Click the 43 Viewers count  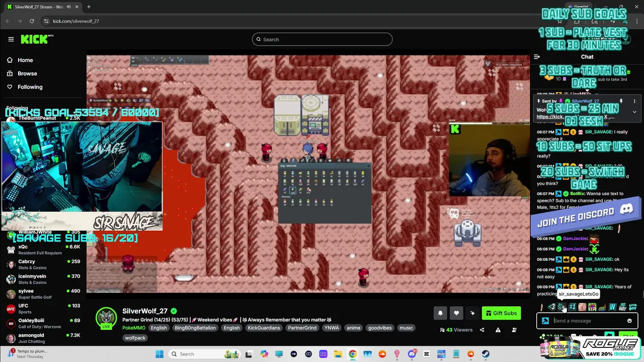(456, 330)
